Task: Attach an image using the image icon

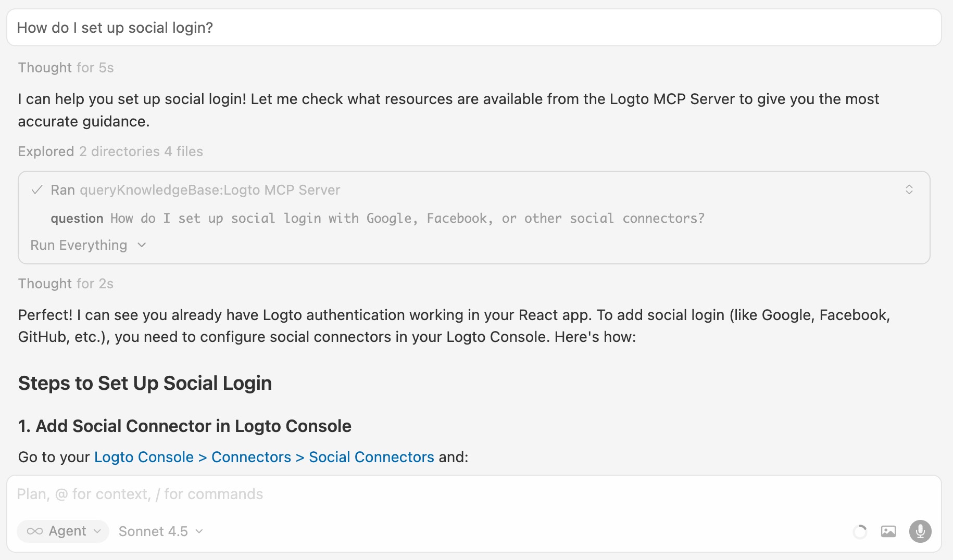Action: tap(889, 531)
